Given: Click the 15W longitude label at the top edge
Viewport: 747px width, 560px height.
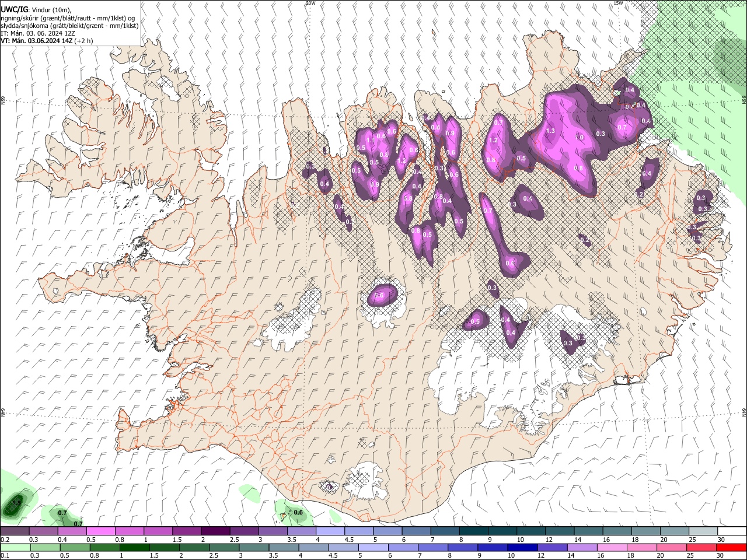Looking at the screenshot, I should tap(617, 3).
